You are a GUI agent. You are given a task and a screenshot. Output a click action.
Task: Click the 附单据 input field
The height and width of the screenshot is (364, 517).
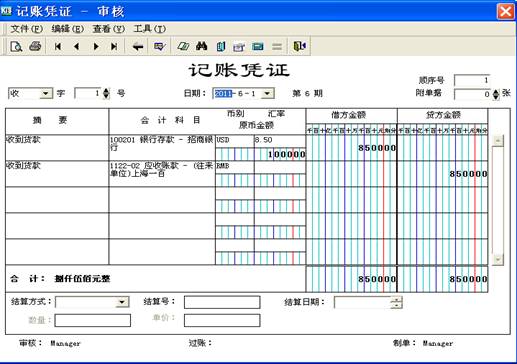click(473, 94)
